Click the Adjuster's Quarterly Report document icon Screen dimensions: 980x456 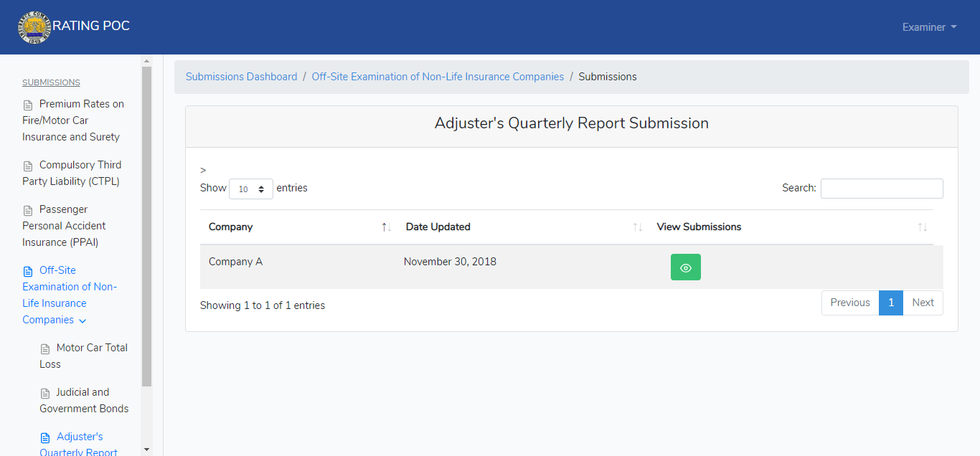pyautogui.click(x=45, y=438)
